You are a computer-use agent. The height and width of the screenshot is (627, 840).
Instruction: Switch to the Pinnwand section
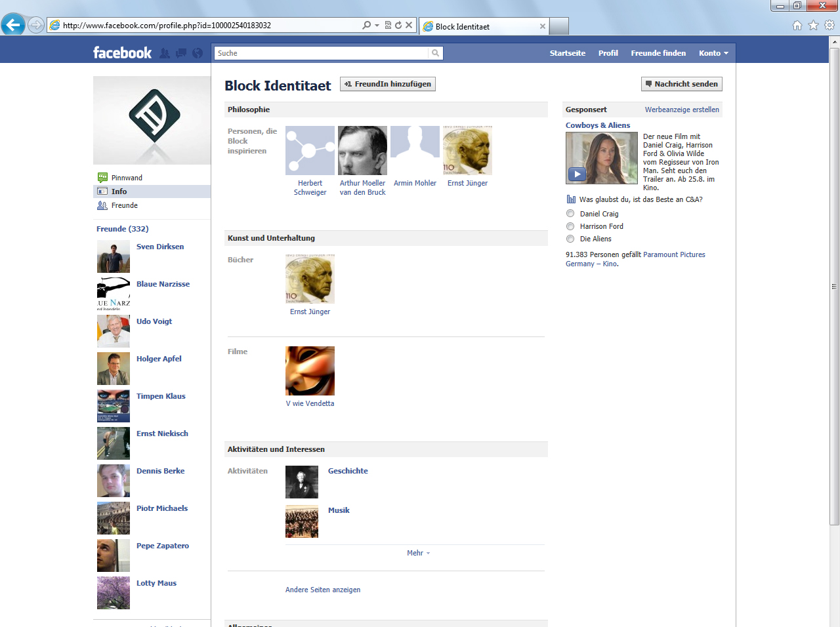pyautogui.click(x=127, y=178)
